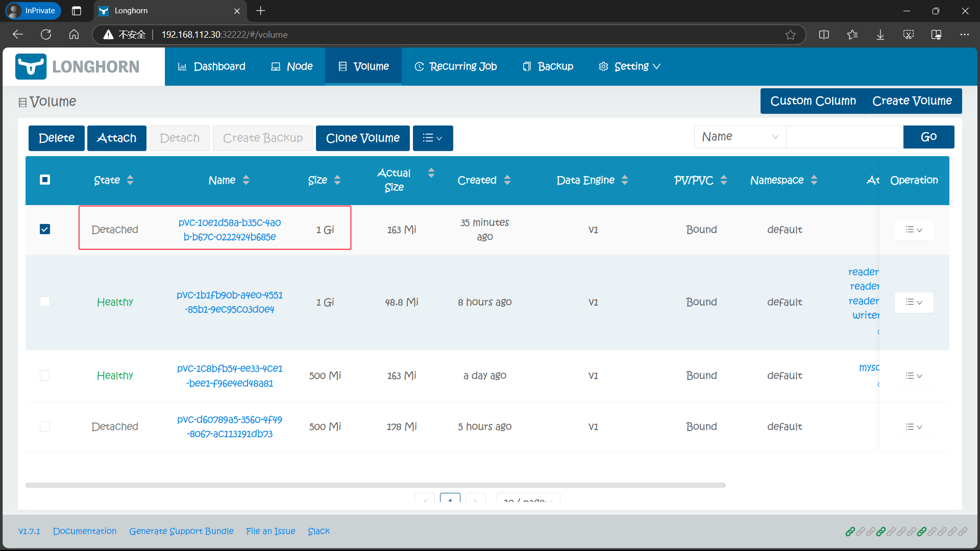Open the InPrivate profile indicator
Image resolution: width=980 pixels, height=551 pixels.
tap(33, 11)
